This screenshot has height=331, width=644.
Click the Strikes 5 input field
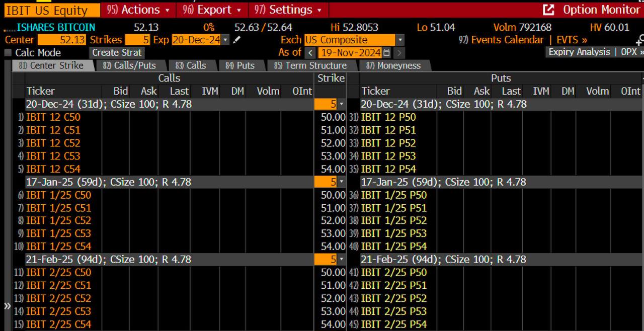[x=137, y=40]
